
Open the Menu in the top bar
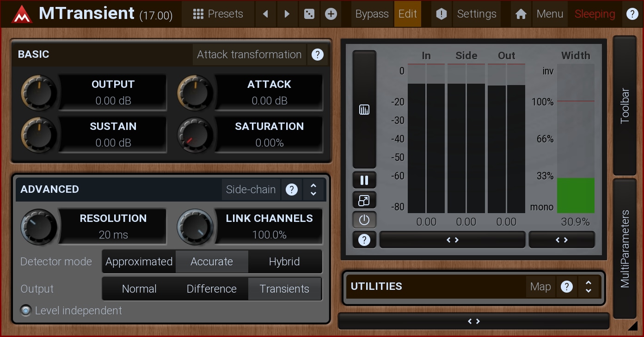point(550,14)
